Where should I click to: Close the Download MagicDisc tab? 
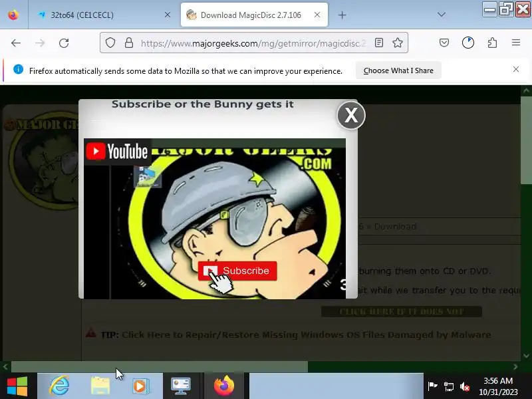(x=317, y=15)
